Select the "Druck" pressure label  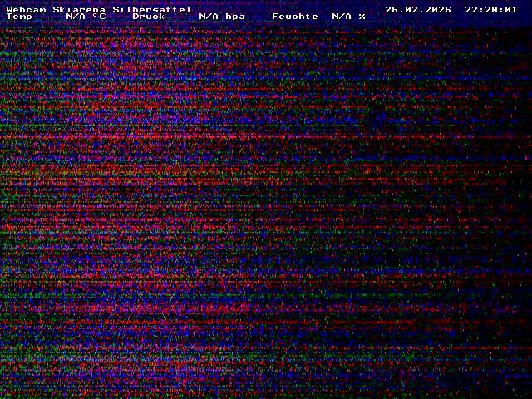pos(149,17)
